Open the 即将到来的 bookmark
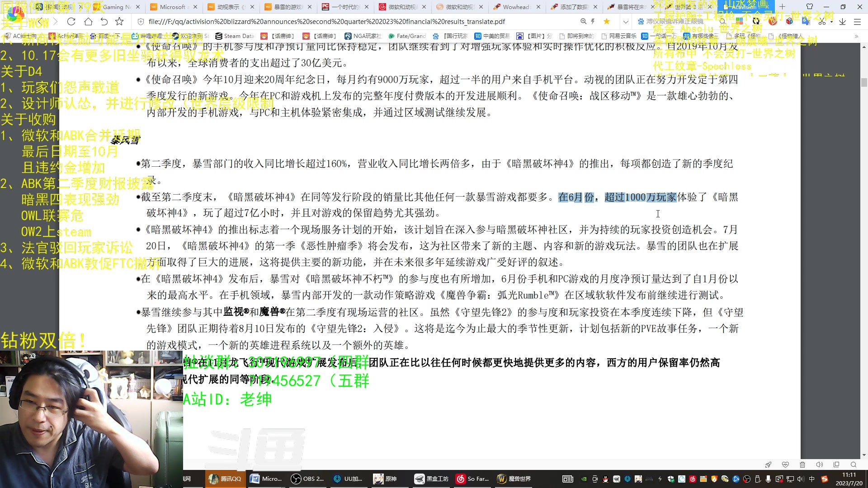The width and height of the screenshot is (868, 488). coord(576,36)
